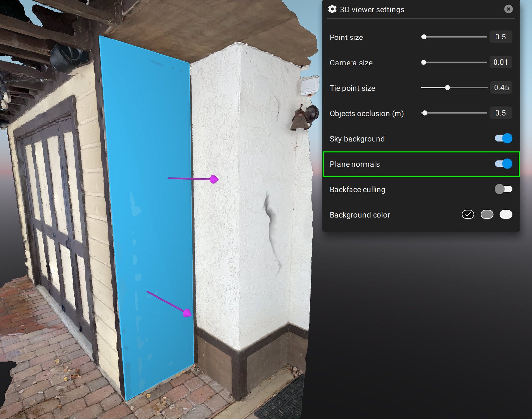Turn off the Plane normals toggle
This screenshot has height=419, width=532.
point(503,164)
